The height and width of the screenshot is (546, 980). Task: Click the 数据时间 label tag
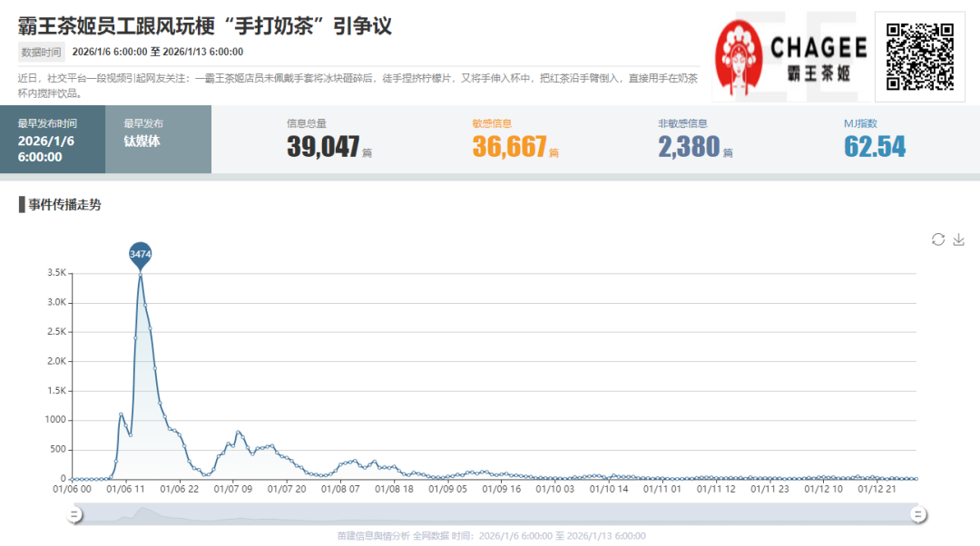click(x=41, y=52)
